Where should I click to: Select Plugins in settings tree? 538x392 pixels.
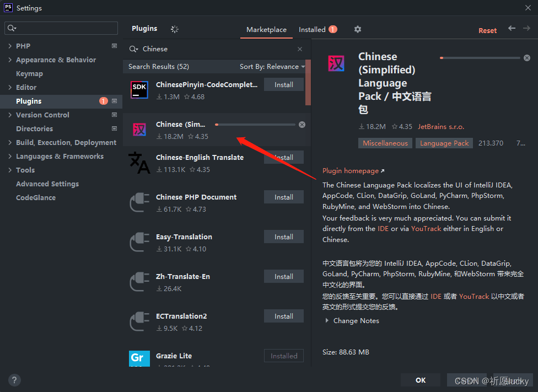[x=61, y=101]
